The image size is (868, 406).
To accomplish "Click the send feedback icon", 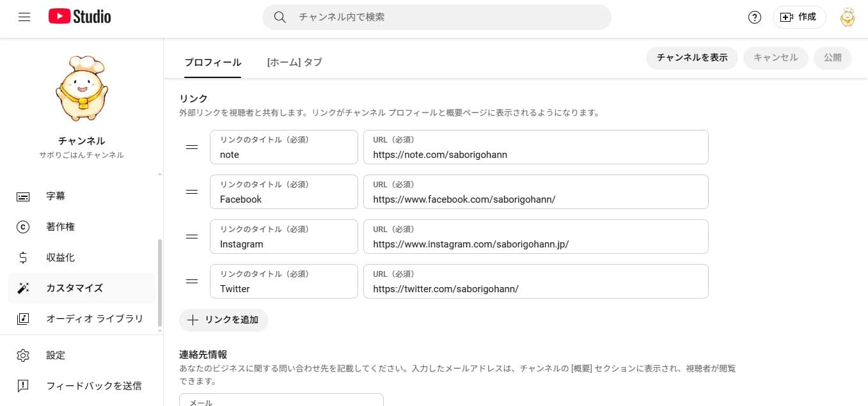I will (23, 386).
